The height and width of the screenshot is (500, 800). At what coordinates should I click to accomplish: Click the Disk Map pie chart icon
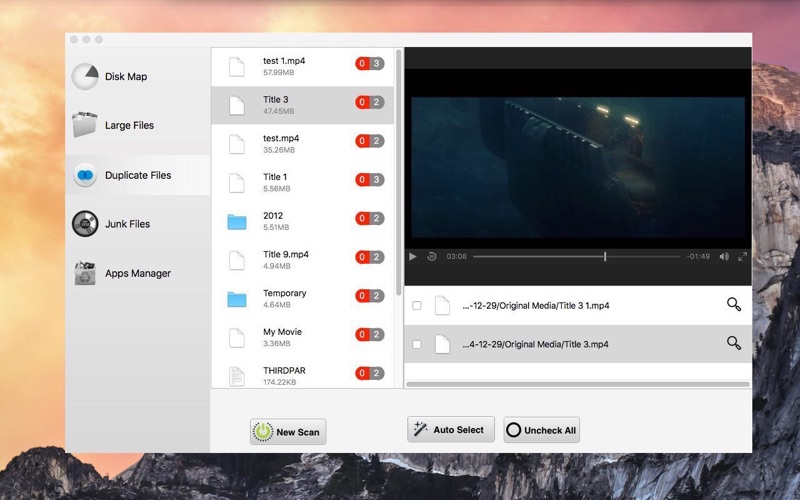[x=85, y=77]
